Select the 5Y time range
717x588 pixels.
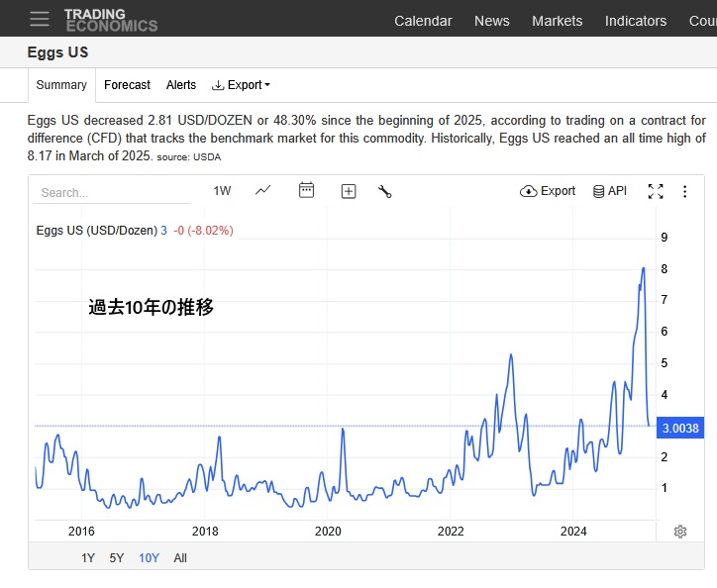pos(117,557)
